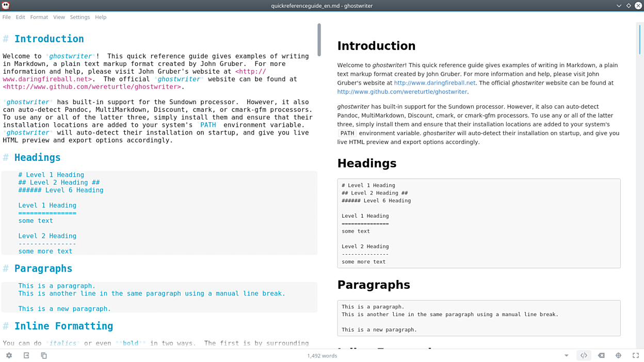Follow the daringfireball.net link in preview

tap(434, 83)
